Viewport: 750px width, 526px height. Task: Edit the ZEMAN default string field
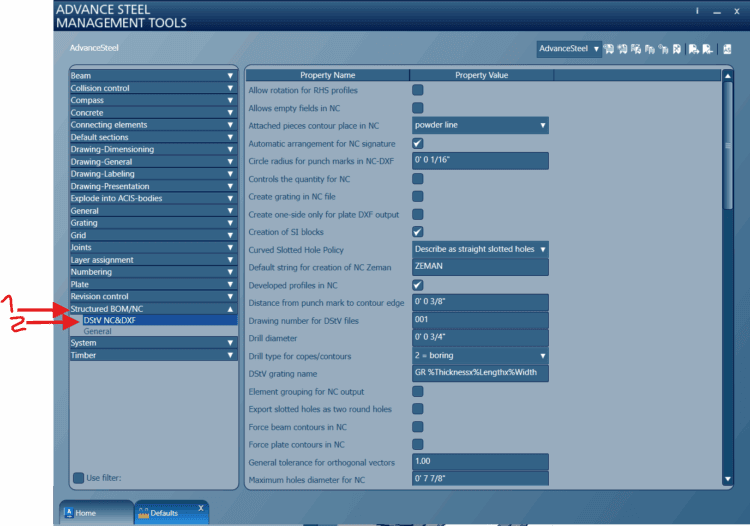(x=480, y=267)
